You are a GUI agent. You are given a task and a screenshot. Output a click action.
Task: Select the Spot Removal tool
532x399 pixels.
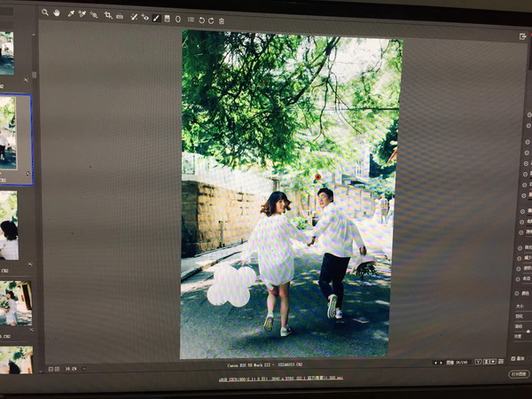[134, 17]
